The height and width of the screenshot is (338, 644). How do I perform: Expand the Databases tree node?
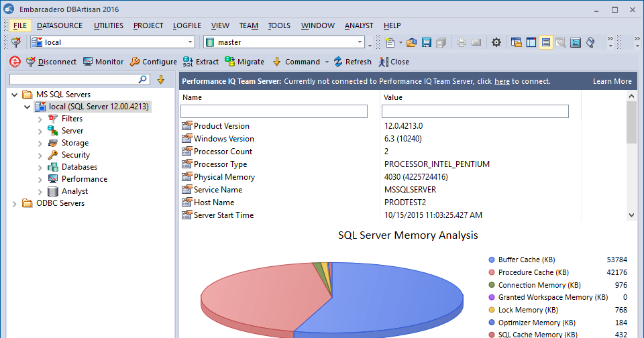(40, 167)
